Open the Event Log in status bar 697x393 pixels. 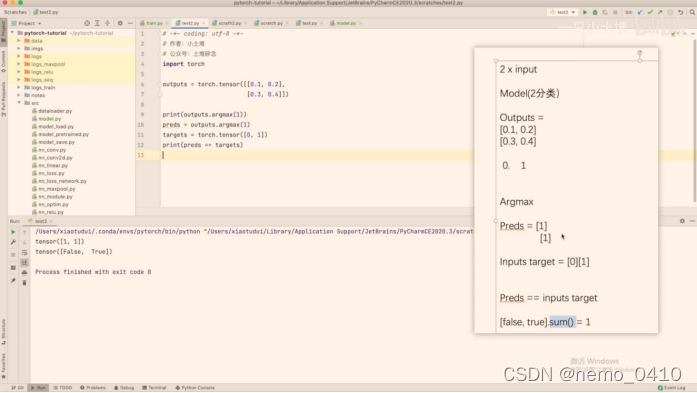click(672, 388)
